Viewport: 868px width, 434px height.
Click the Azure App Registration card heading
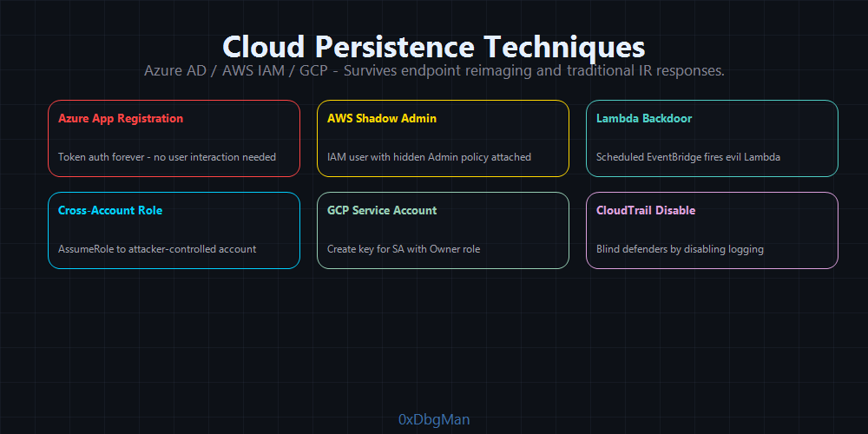tap(121, 118)
